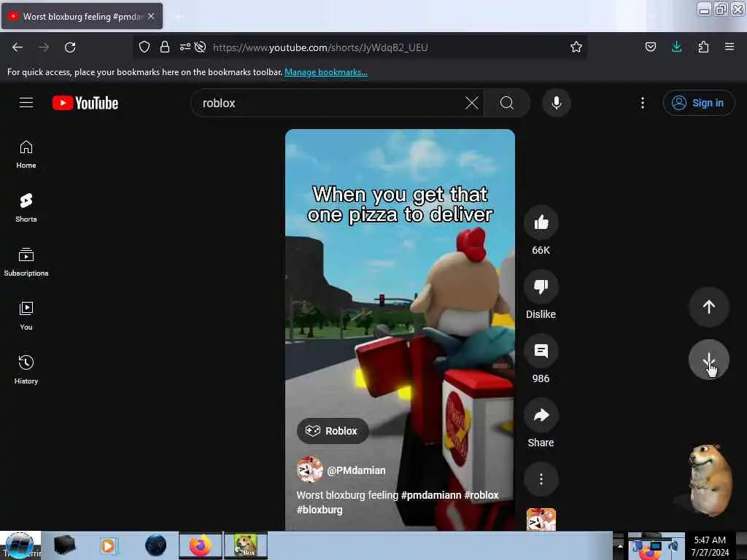Click the Manage bookmarks link
Screen dimensions: 747x560
(326, 72)
